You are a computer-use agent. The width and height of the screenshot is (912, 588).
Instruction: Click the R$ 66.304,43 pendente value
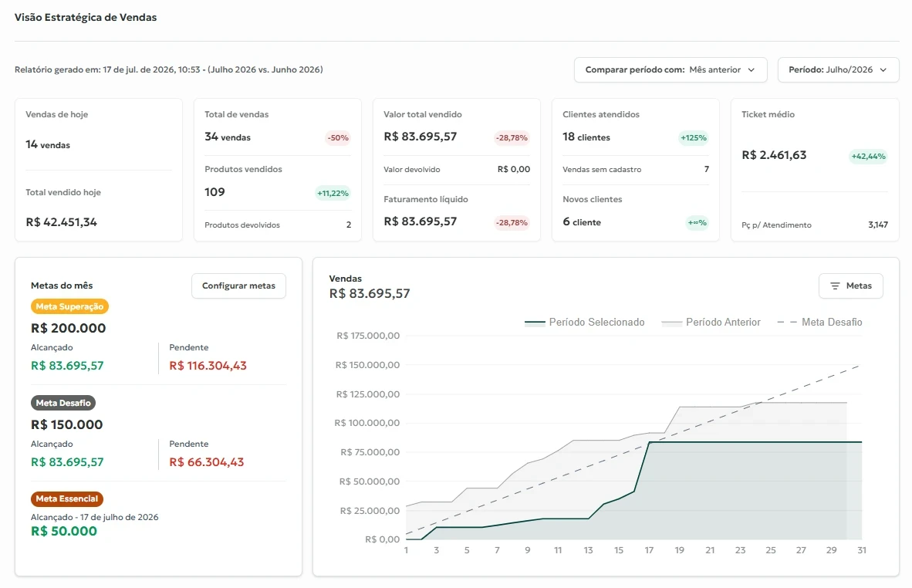pyautogui.click(x=207, y=462)
